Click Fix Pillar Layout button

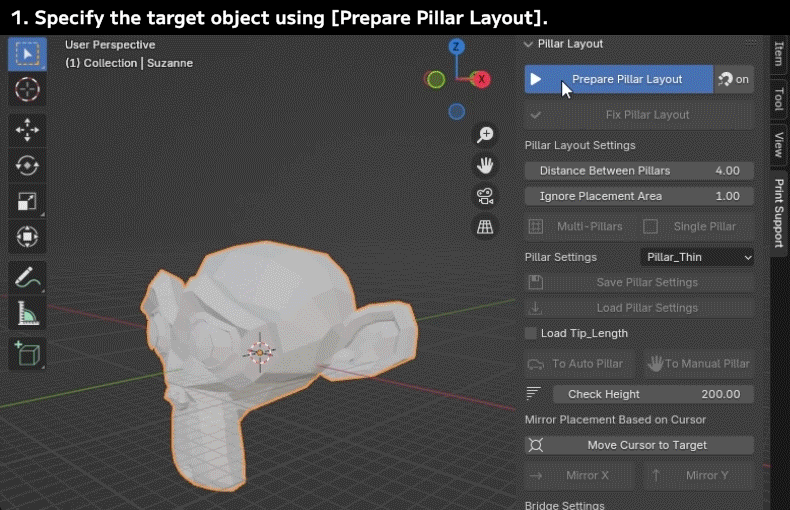point(639,115)
